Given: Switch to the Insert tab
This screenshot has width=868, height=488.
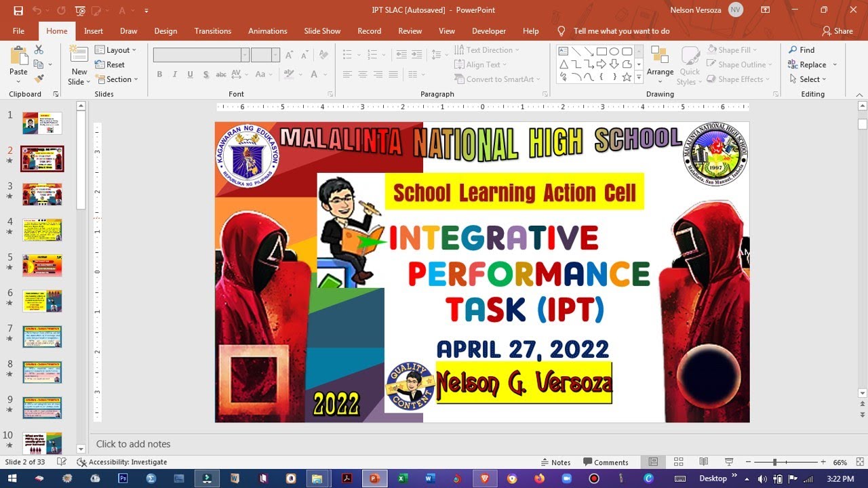Looking at the screenshot, I should pyautogui.click(x=94, y=31).
